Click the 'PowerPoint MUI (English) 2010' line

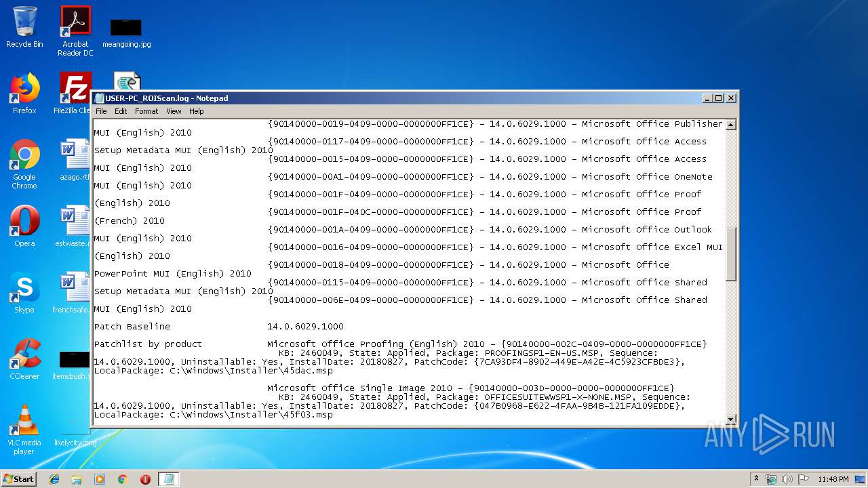click(x=172, y=274)
